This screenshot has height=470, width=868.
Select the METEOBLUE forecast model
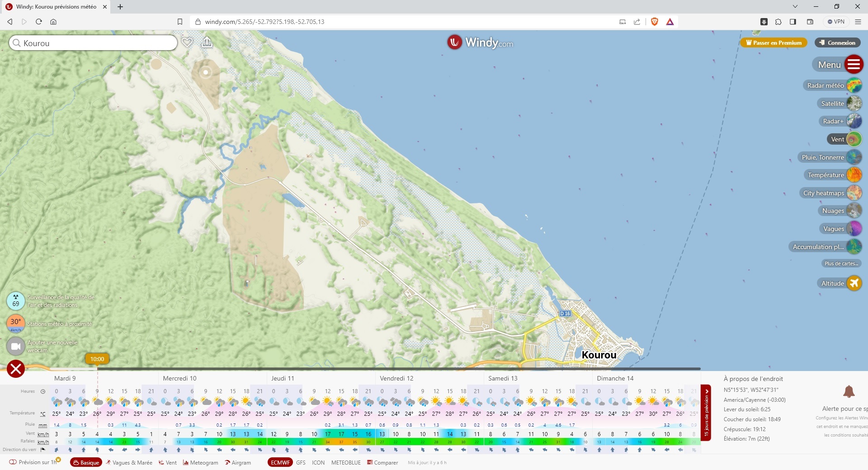(x=346, y=462)
